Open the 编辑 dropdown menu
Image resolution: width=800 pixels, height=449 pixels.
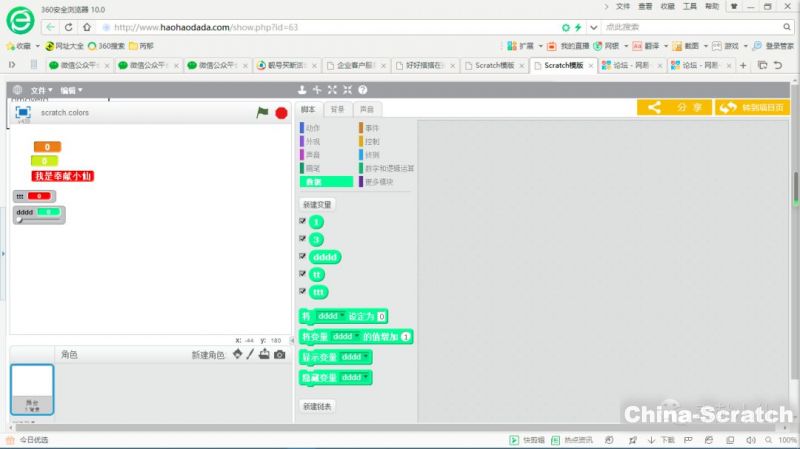pyautogui.click(x=71, y=90)
